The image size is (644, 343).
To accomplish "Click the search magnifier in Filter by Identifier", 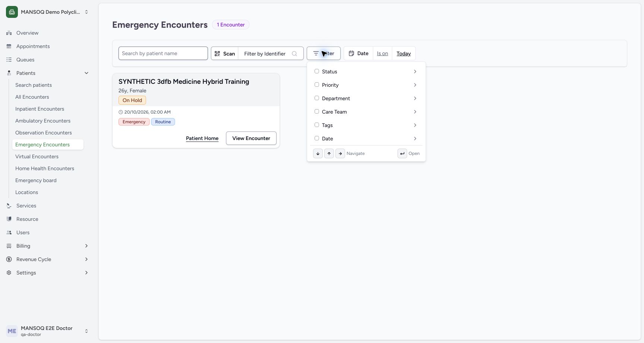I will 294,54.
